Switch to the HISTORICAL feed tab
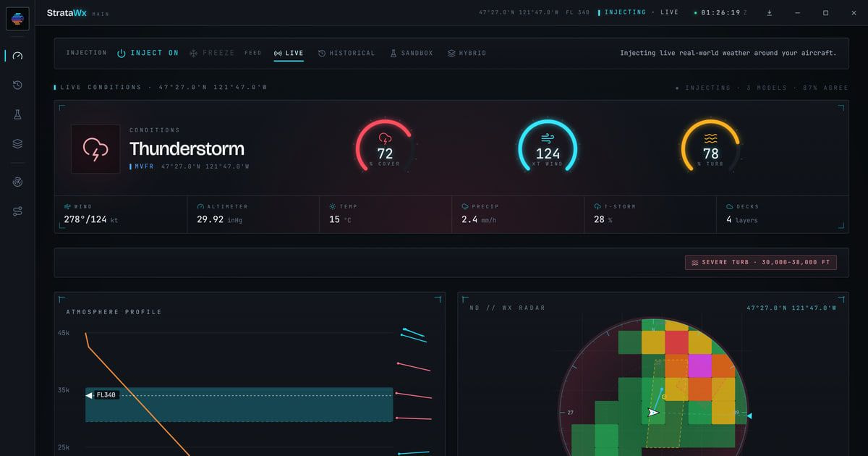 (x=346, y=53)
